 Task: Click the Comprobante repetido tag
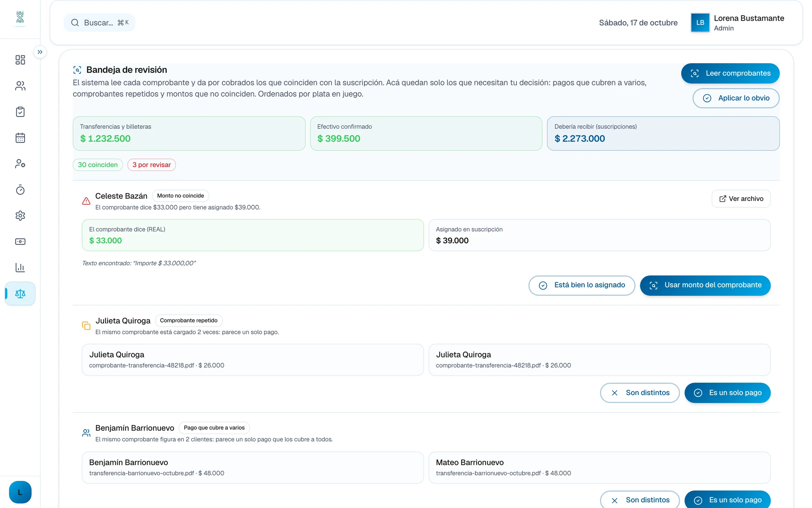point(189,321)
